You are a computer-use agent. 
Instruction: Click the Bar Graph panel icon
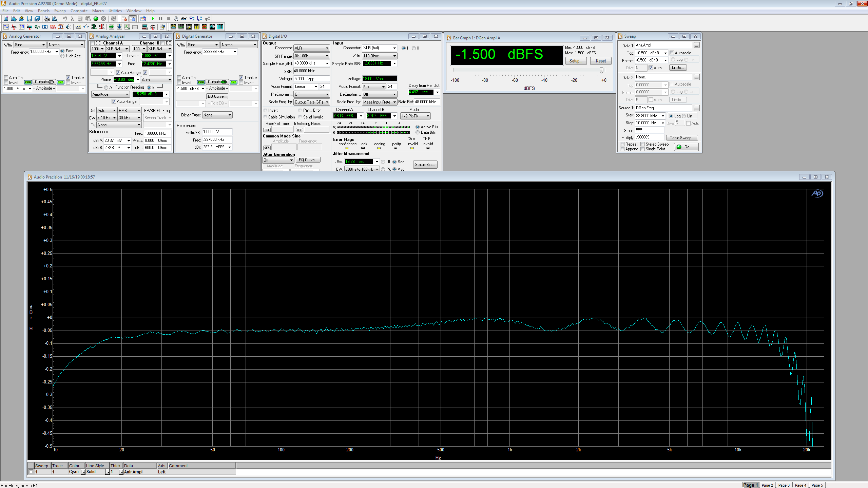[145, 27]
